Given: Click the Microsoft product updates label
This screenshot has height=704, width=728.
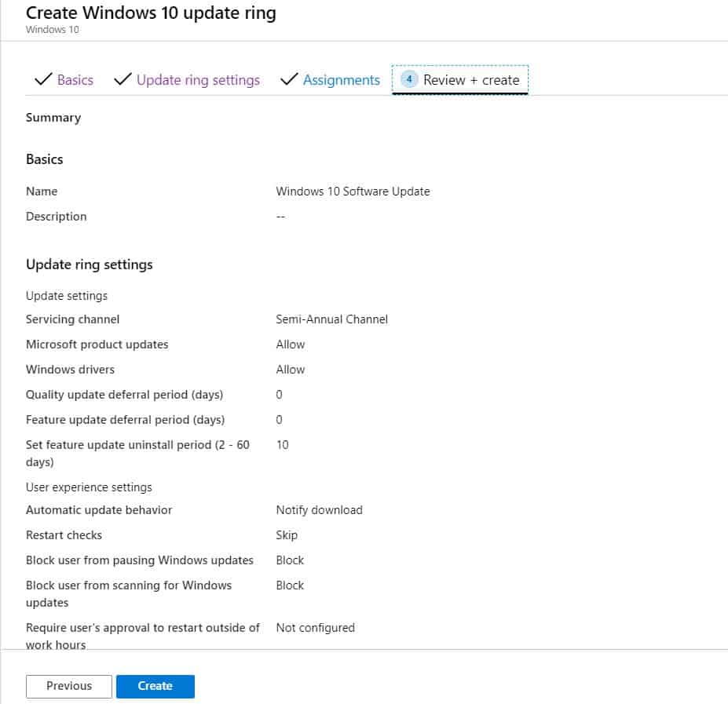Looking at the screenshot, I should (97, 345).
